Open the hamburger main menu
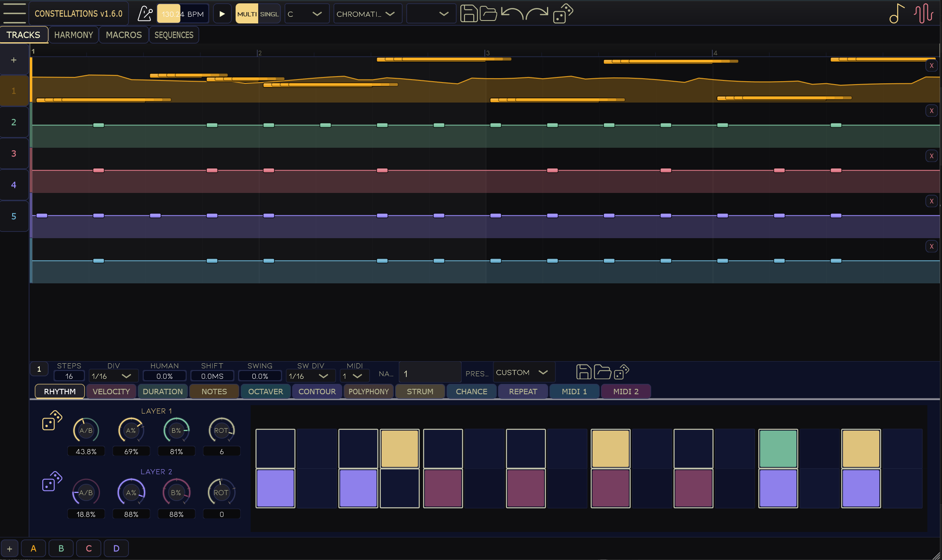Screen dimensions: 942x560 click(x=14, y=13)
